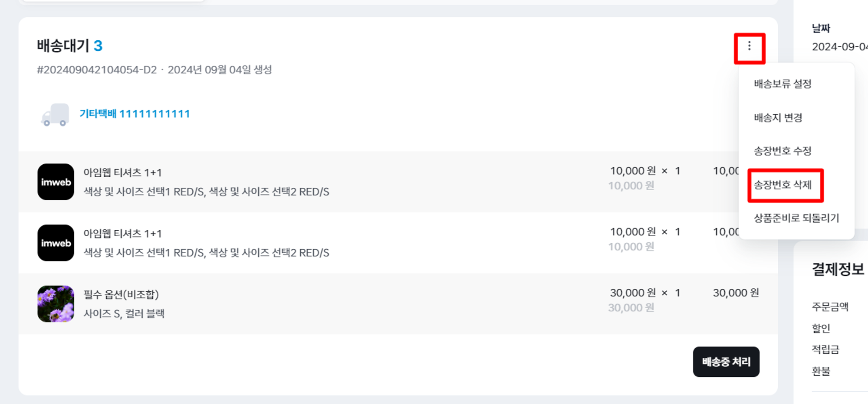868x404 pixels.
Task: Choose 배송지 변경 menu item
Action: point(778,117)
